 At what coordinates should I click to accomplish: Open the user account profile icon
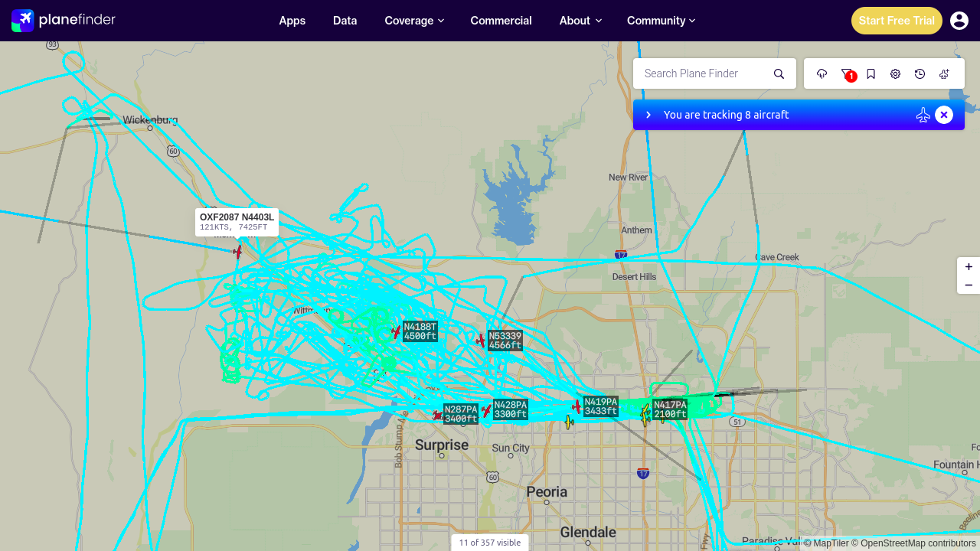(959, 21)
